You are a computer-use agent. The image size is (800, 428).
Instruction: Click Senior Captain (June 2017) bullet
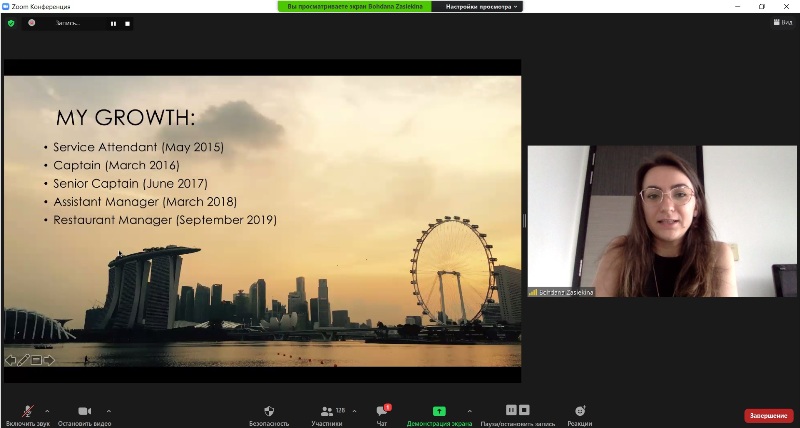point(131,184)
